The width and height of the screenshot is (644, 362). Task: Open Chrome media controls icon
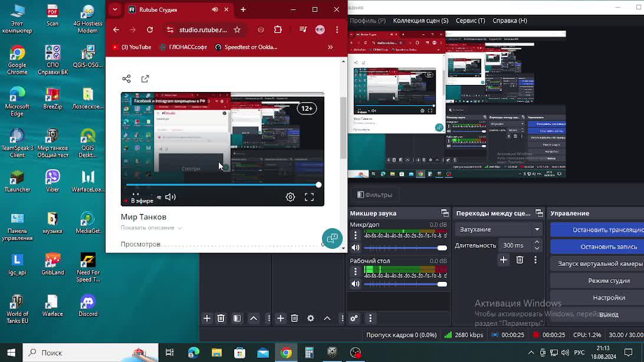coord(303,29)
